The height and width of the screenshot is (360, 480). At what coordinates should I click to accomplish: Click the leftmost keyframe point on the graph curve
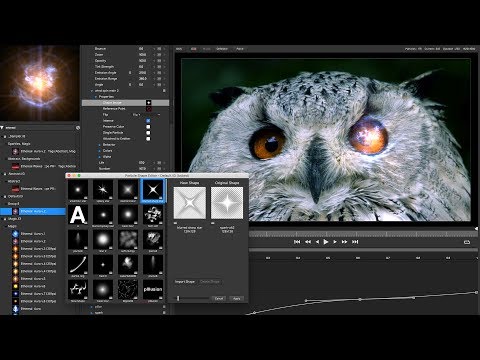[254, 313]
